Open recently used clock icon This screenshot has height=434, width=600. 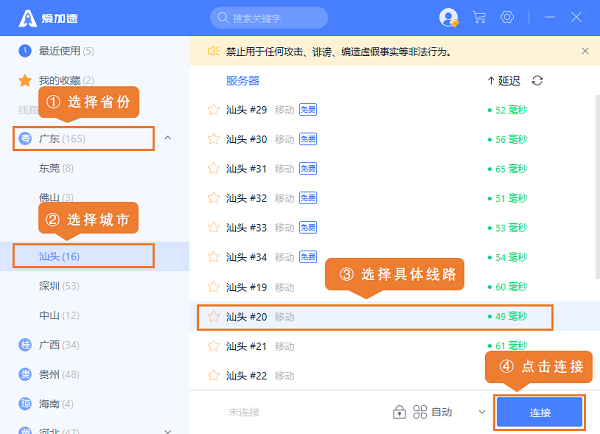[25, 51]
